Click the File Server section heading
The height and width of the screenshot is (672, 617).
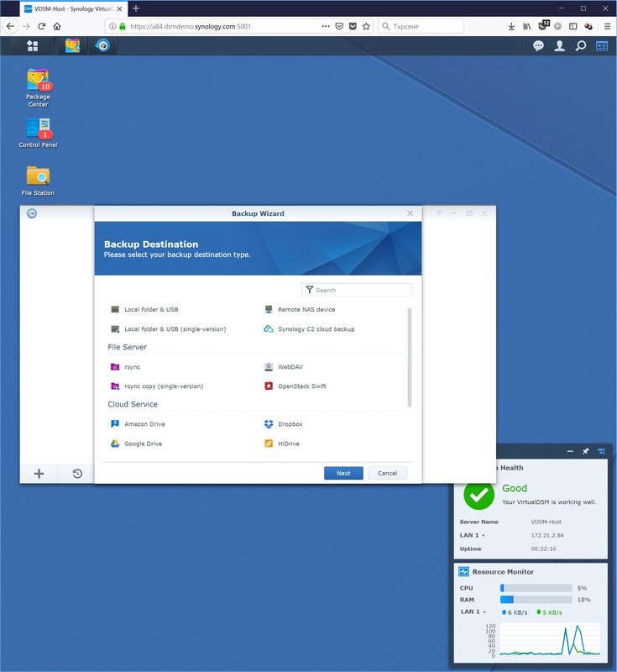127,347
